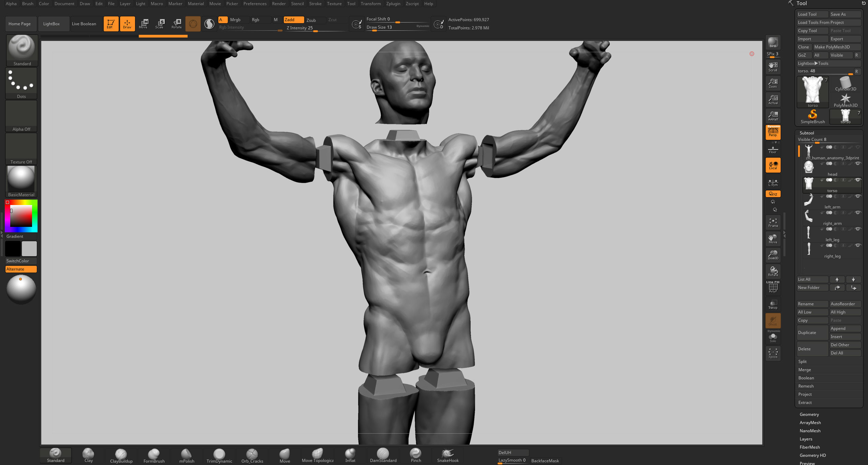868x465 pixels.
Task: Click the BPR render icon
Action: tap(773, 42)
